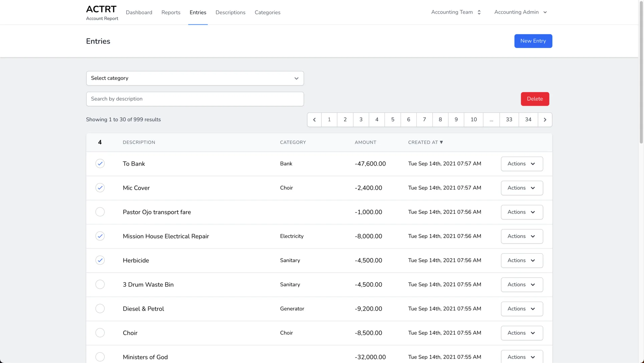Click the Electricity category cell
Image resolution: width=644 pixels, height=363 pixels.
click(292, 236)
